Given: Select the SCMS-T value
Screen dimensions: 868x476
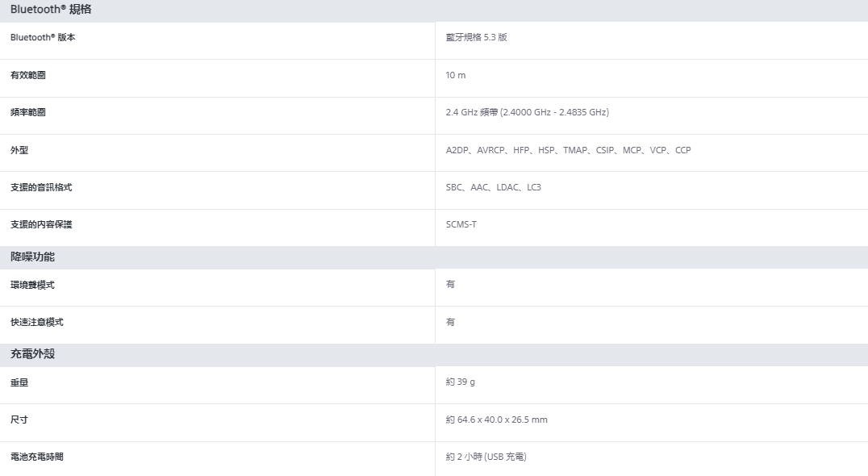Looking at the screenshot, I should tap(461, 225).
